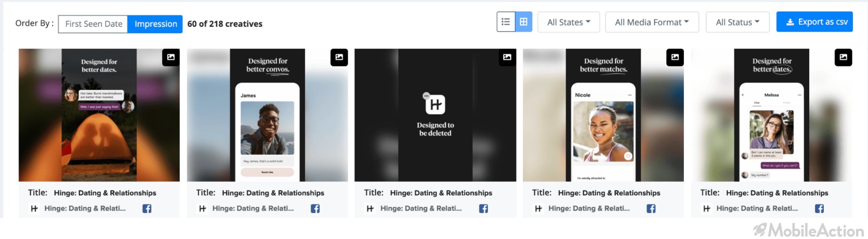Click truncated Hinge app name under 'be deleted' creative
The width and height of the screenshot is (868, 239).
pos(421,209)
